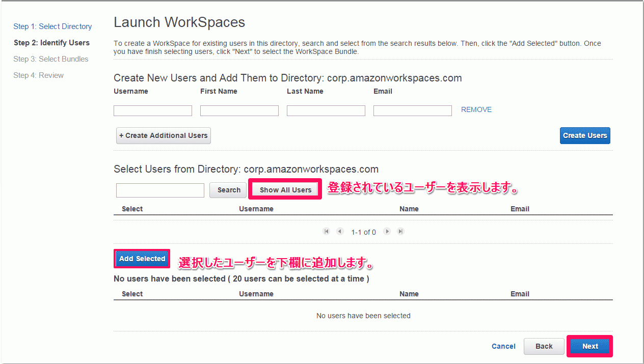This screenshot has height=364, width=644.
Task: Focus the First Name input field
Action: (239, 110)
